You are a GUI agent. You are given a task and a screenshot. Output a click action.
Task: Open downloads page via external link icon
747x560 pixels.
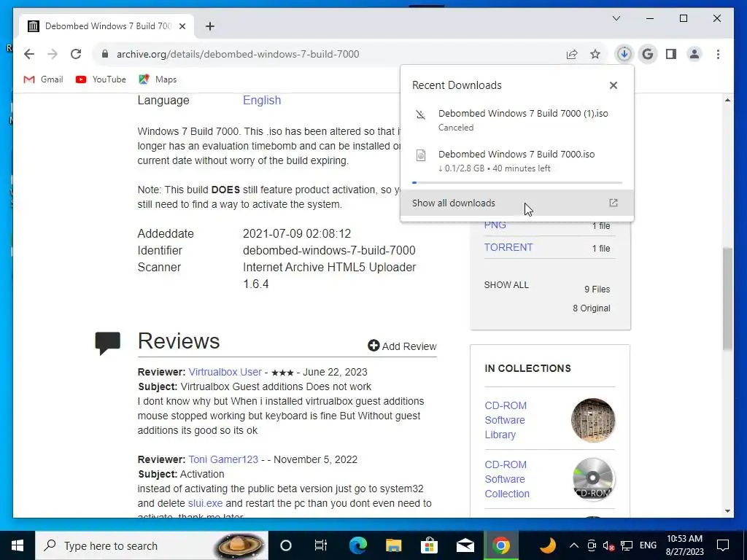point(613,203)
